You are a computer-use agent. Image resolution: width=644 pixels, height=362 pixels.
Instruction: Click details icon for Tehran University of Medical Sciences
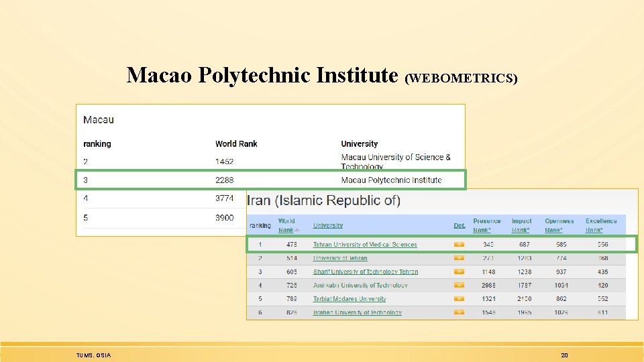pyautogui.click(x=459, y=244)
